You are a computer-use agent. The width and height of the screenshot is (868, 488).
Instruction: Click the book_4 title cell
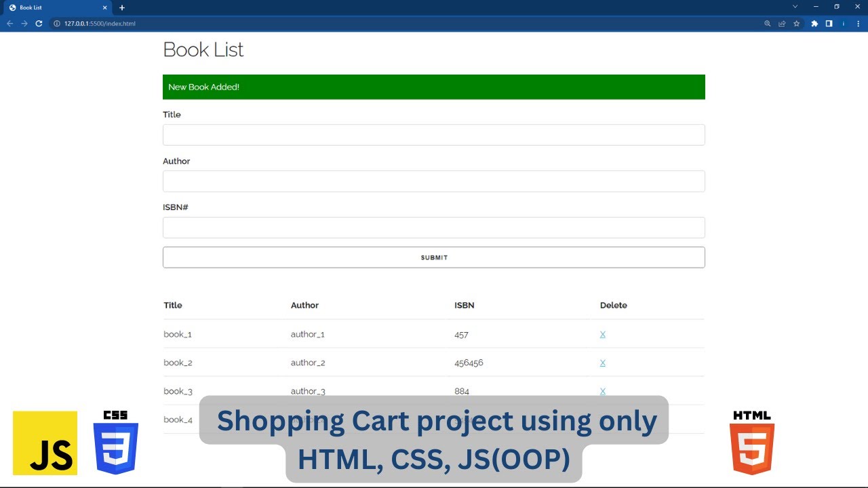coord(178,420)
